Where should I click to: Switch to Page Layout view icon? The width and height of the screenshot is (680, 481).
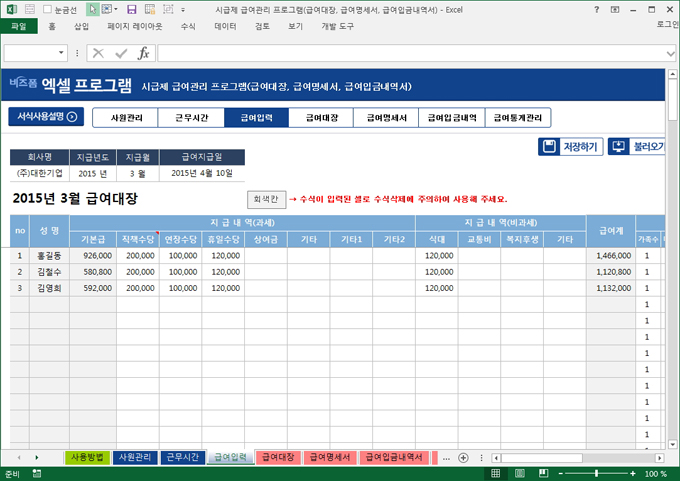520,474
